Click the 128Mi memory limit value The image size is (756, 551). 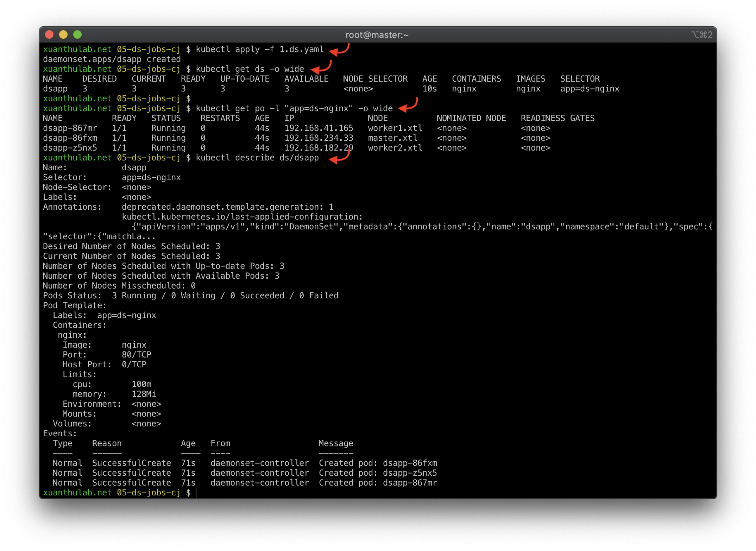(144, 394)
